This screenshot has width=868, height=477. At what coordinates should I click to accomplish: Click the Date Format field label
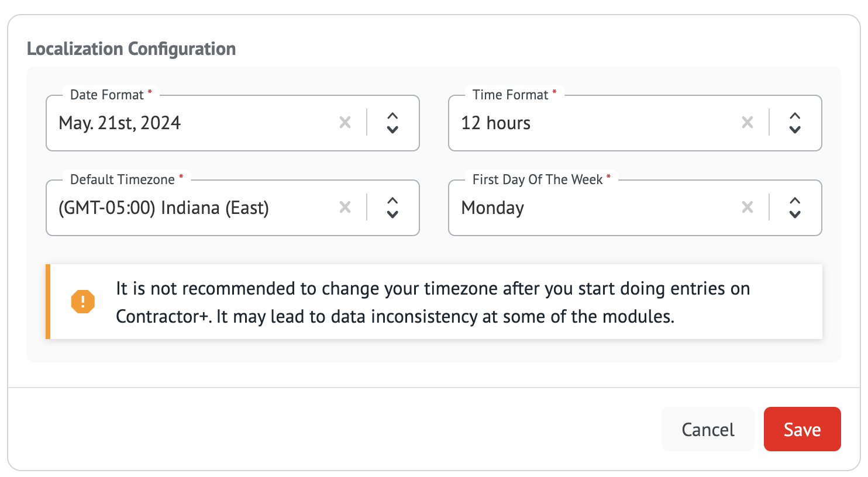tap(107, 95)
